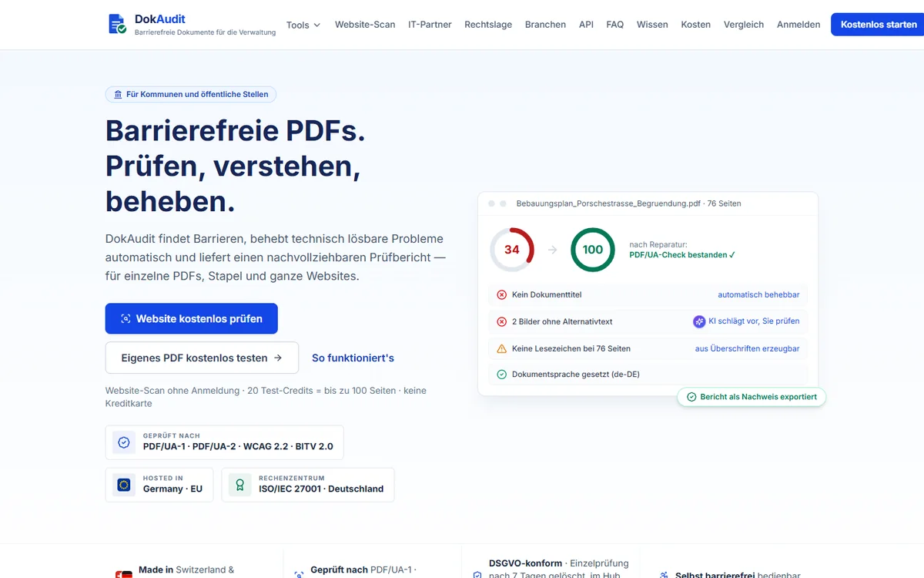
Task: Open the Kosten page
Action: click(x=696, y=25)
